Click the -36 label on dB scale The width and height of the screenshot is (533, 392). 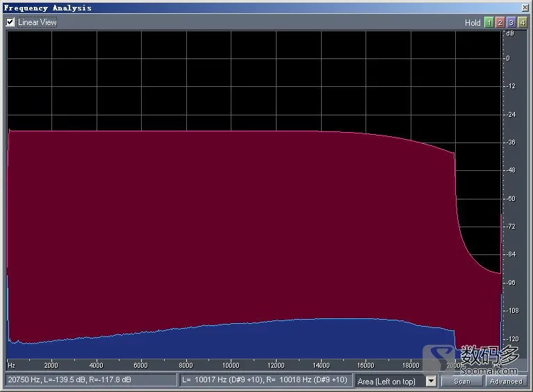pos(511,142)
